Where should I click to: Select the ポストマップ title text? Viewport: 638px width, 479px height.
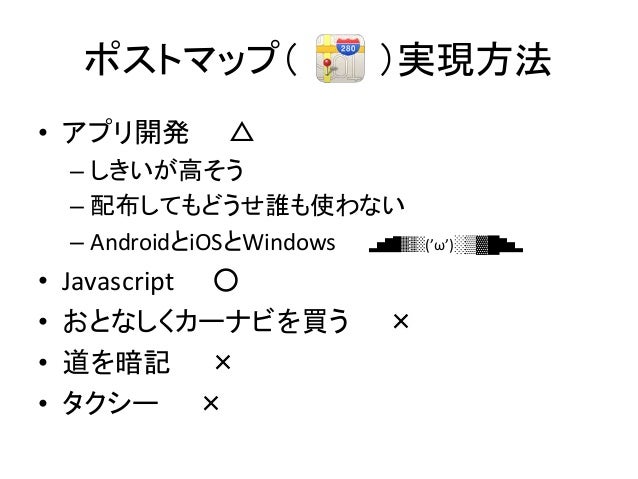[x=183, y=59]
